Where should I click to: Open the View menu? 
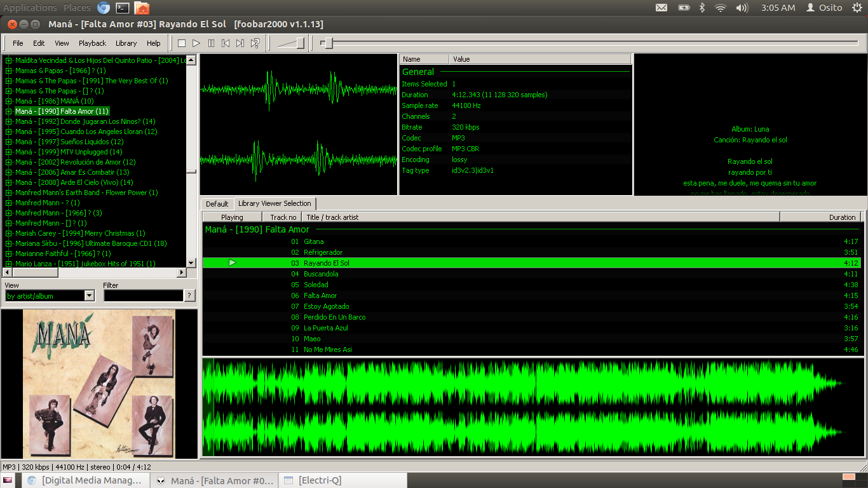pyautogui.click(x=62, y=43)
